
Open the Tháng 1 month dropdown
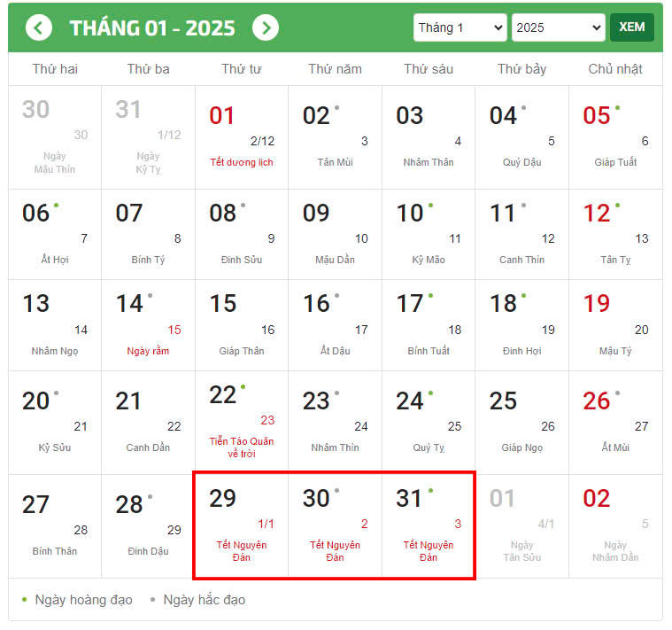pos(460,27)
